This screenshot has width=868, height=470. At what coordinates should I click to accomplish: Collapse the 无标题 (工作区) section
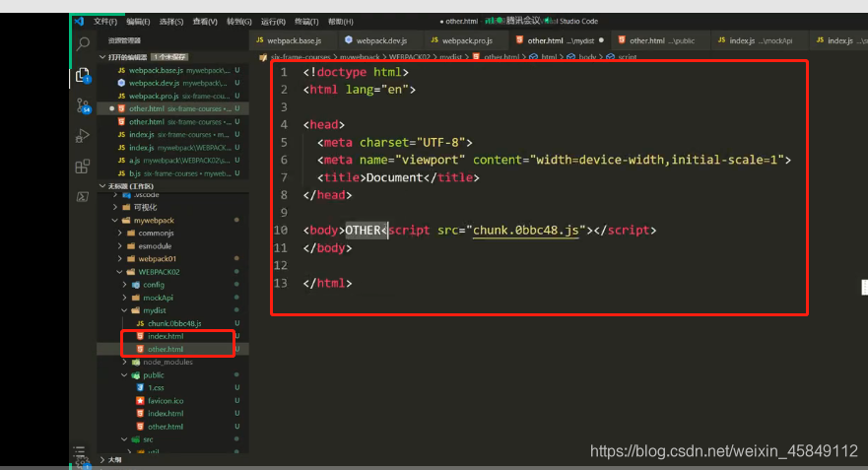click(102, 186)
